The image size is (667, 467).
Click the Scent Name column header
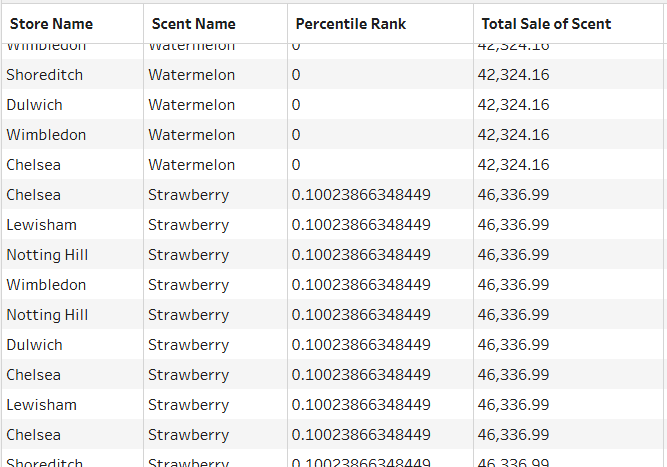point(194,24)
